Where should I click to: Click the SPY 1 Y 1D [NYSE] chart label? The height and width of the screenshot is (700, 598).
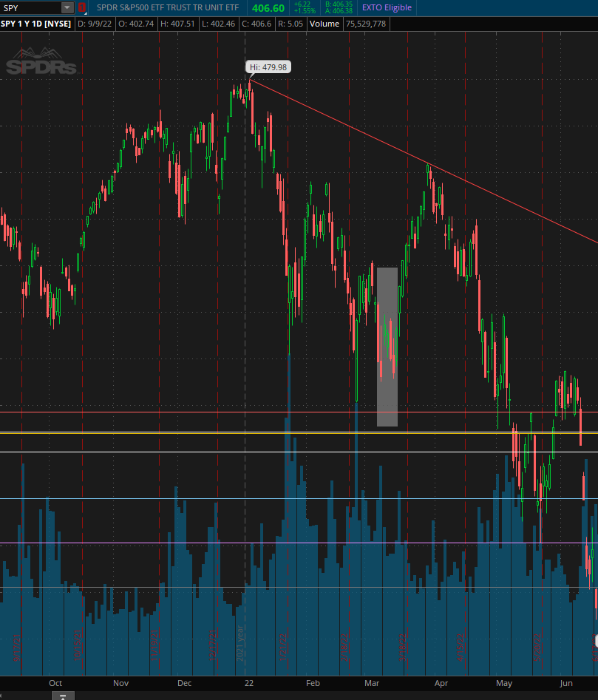pyautogui.click(x=36, y=24)
